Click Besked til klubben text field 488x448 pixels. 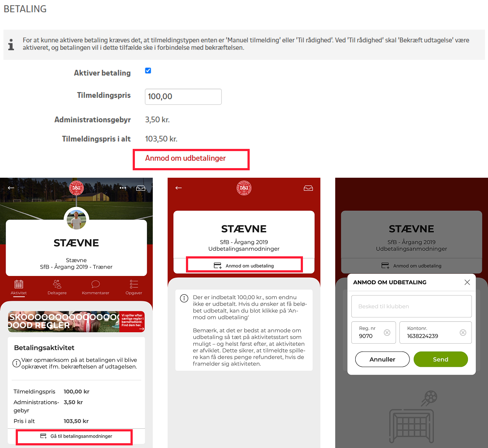412,307
